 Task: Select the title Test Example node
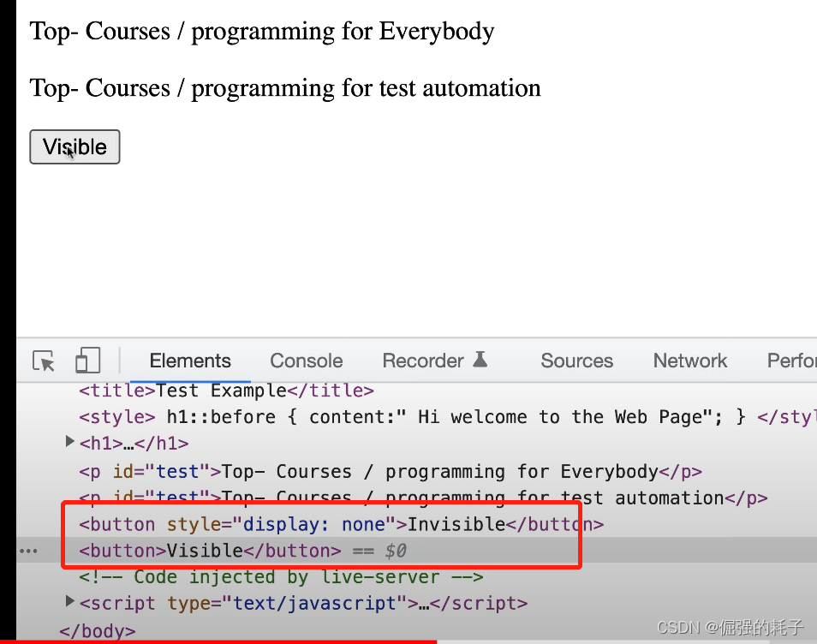[226, 391]
